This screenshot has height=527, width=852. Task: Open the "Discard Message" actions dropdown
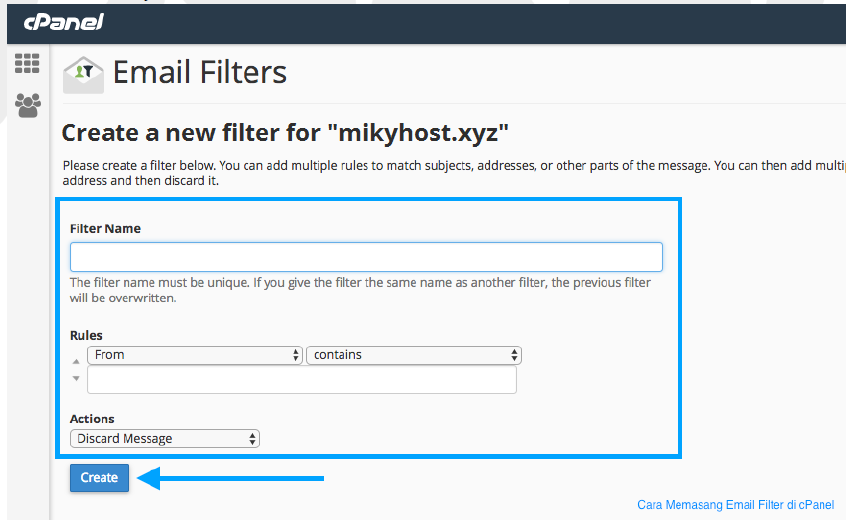165,438
